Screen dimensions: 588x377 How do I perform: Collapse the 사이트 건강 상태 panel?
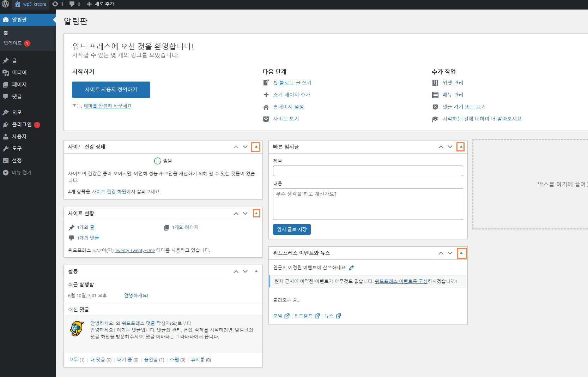click(x=256, y=147)
